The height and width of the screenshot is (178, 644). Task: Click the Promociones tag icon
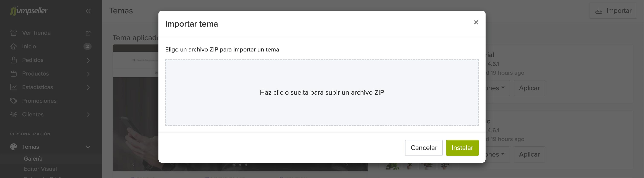14,101
